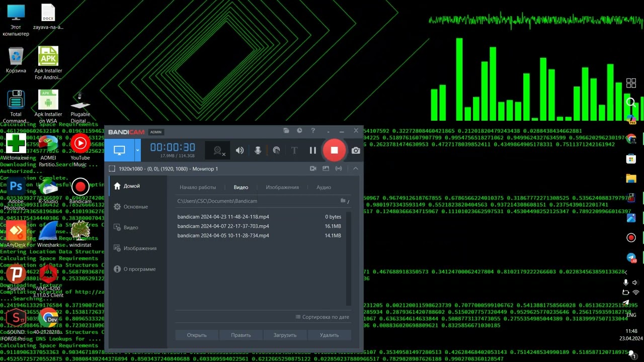This screenshot has height=362, width=644.
Task: Open Корзина recycle bin icon
Action: pos(16,60)
